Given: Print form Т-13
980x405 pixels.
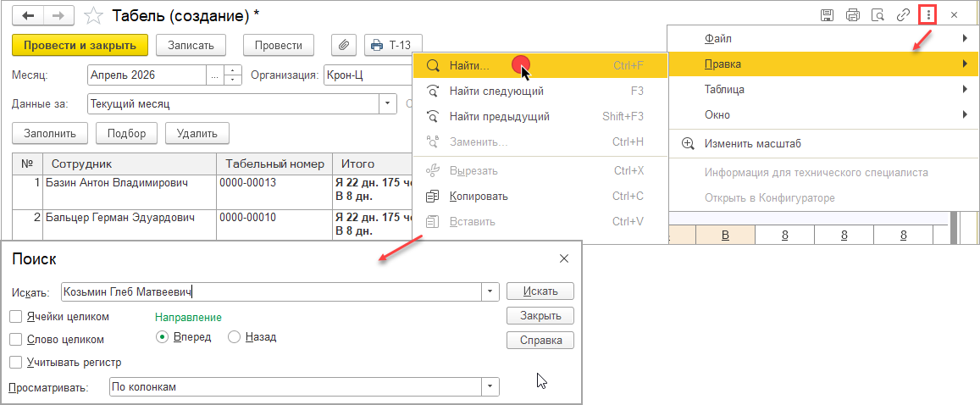Looking at the screenshot, I should point(393,45).
